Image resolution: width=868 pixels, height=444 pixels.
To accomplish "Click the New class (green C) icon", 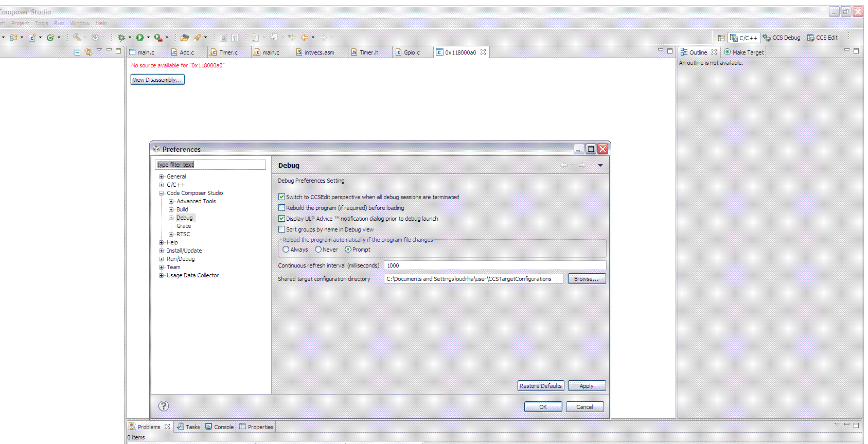I will pos(50,38).
